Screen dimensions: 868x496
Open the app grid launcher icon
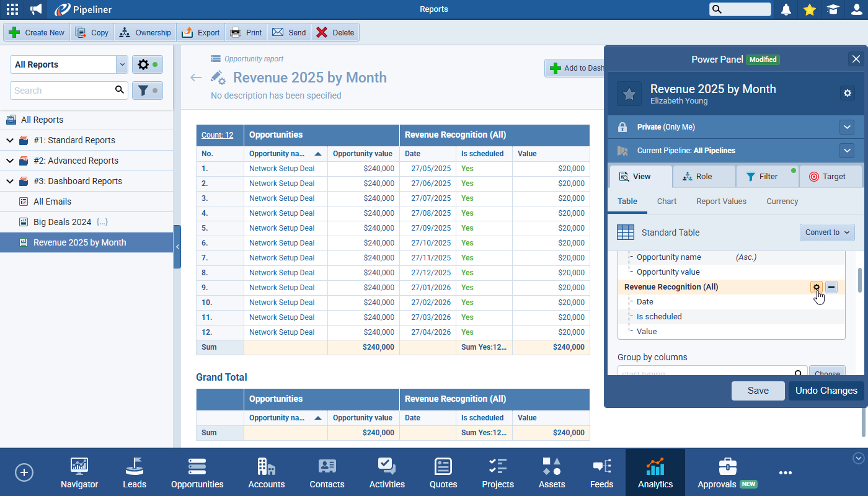[x=12, y=9]
